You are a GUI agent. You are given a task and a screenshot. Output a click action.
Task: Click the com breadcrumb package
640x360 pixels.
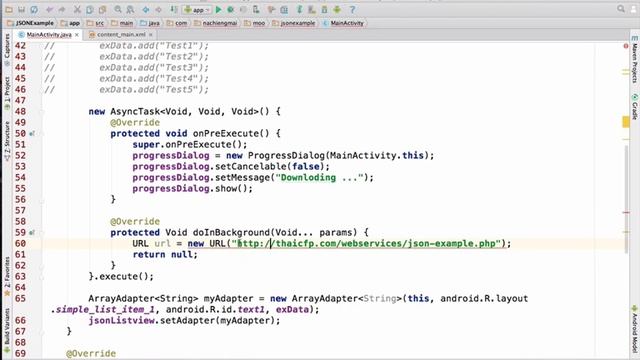(x=177, y=23)
